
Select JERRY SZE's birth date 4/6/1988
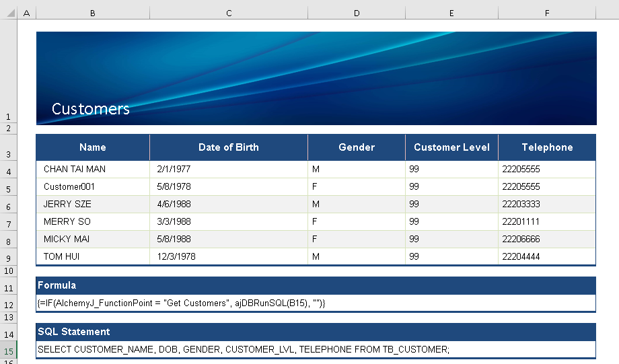pos(229,205)
